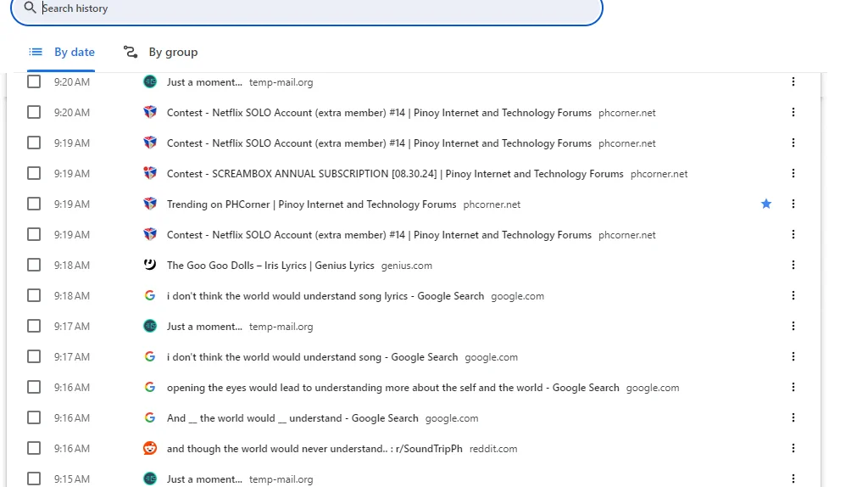
Task: Click google.com domain on opening the eyes row
Action: (x=652, y=388)
